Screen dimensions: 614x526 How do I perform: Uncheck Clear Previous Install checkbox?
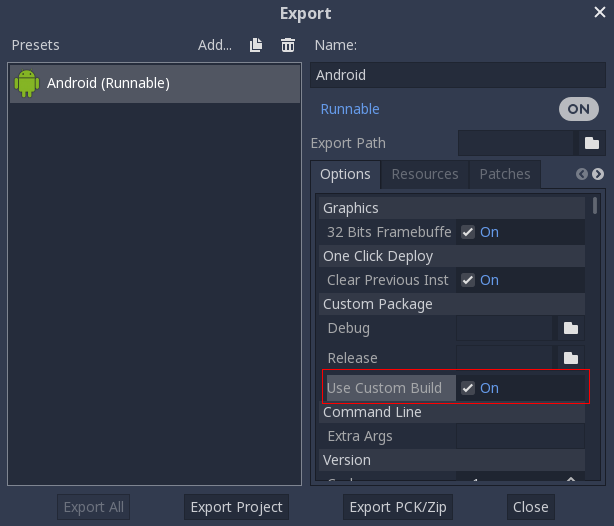pos(468,280)
